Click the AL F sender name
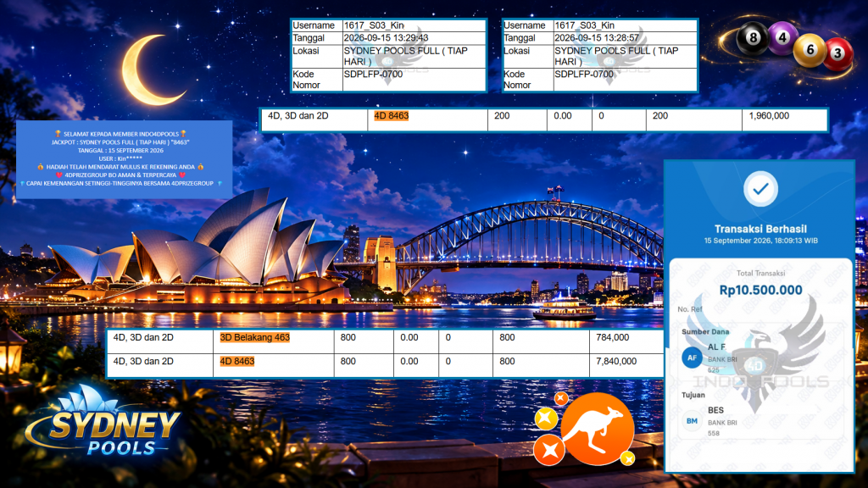868x488 pixels. pyautogui.click(x=716, y=347)
